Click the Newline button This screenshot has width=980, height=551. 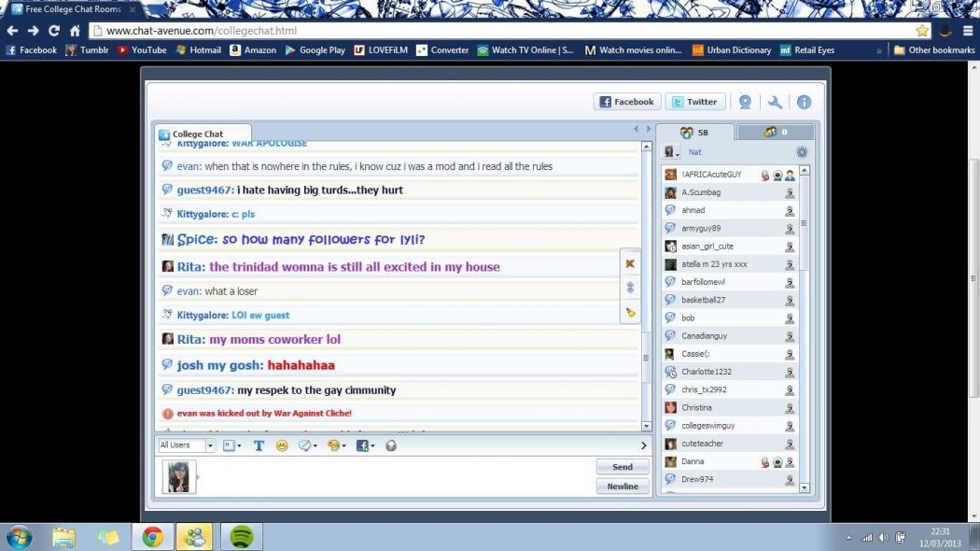click(x=622, y=486)
